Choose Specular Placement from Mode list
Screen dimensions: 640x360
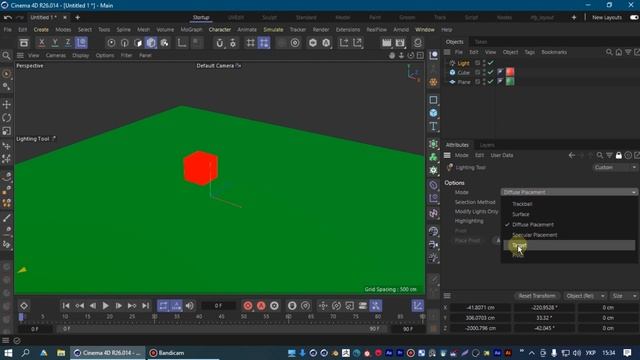pos(535,235)
